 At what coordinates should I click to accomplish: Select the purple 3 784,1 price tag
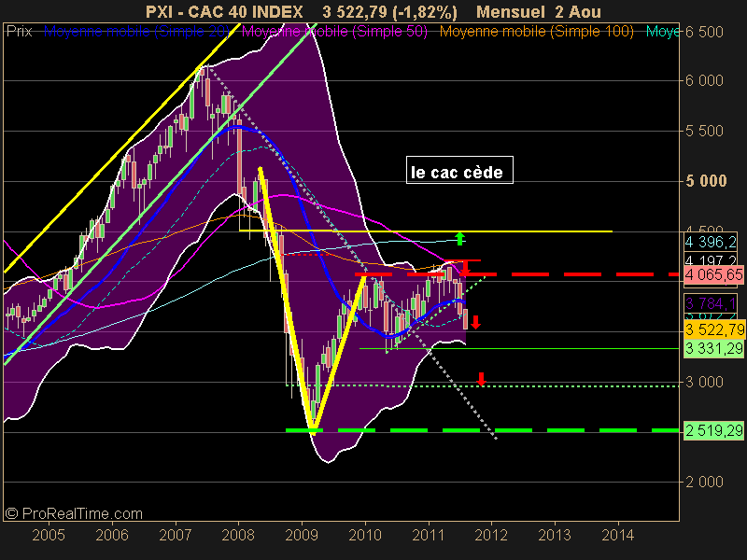711,303
